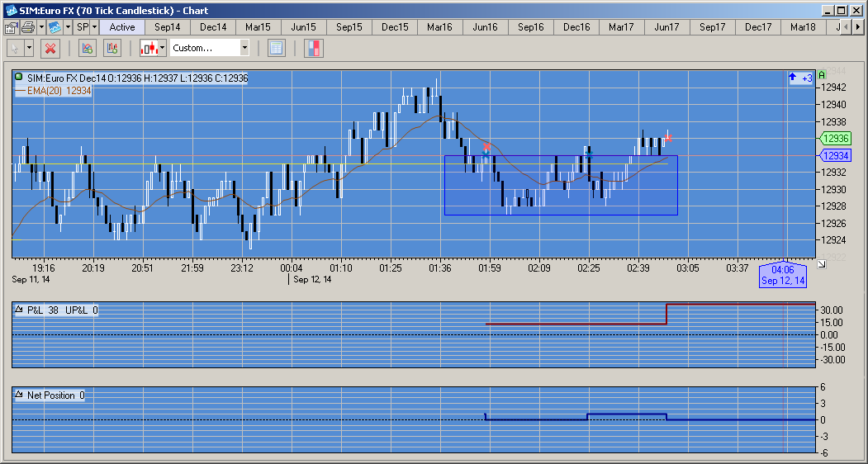Click the red X delete tool
The height and width of the screenshot is (464, 868).
tap(50, 48)
